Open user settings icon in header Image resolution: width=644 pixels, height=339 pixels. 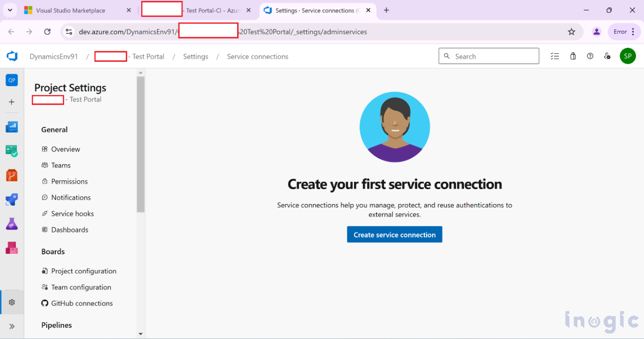(607, 56)
